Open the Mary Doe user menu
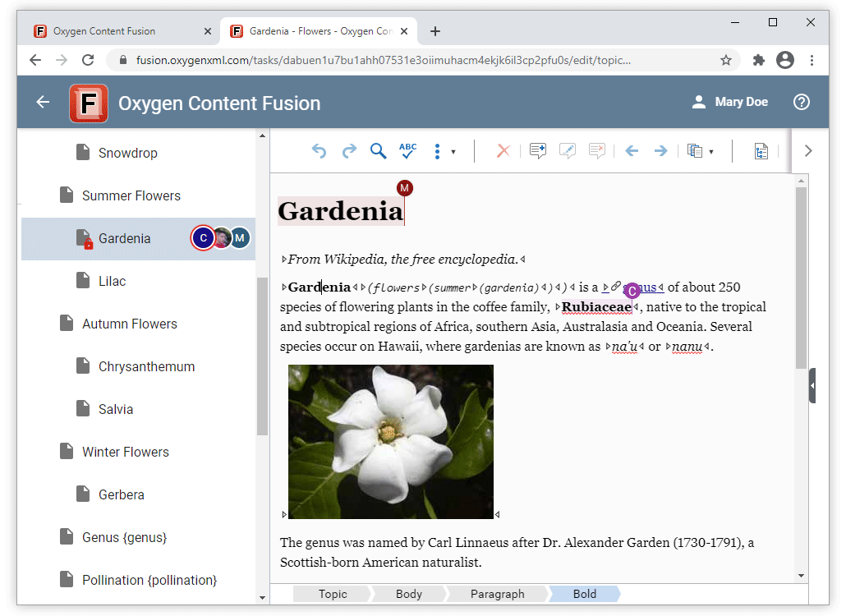 (x=730, y=102)
